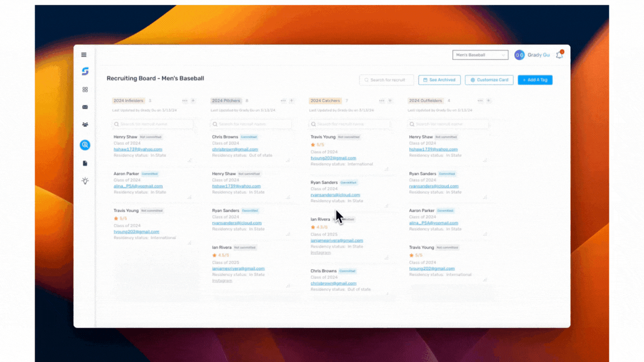Viewport: 644px width, 362px height.
Task: Open options dots for 2024 Catchers
Action: point(382,101)
